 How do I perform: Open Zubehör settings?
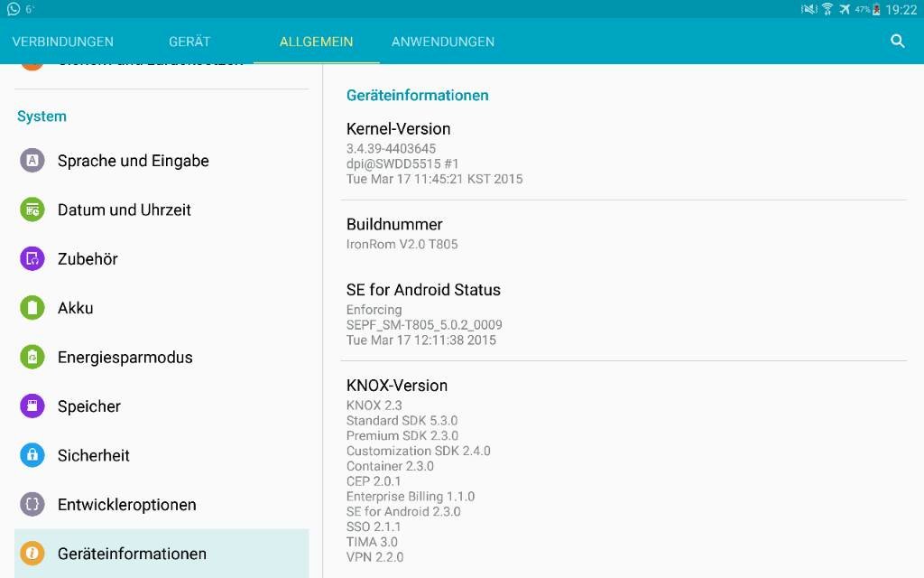coord(162,258)
